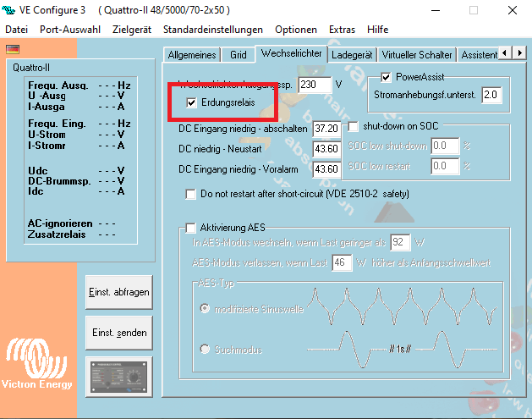Screen dimensions: 532x419
Task: Click the Frequ. Eing. readout
Action: coord(80,124)
